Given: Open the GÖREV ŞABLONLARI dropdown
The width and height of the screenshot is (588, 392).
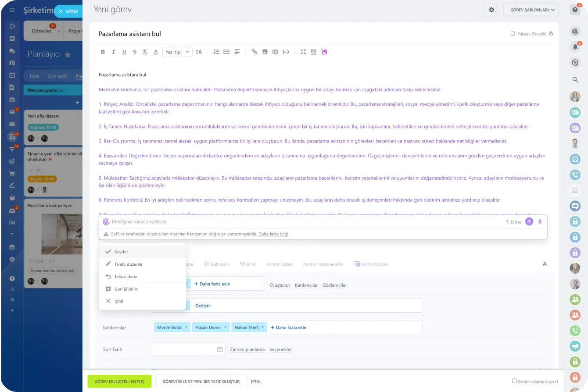Looking at the screenshot, I should (x=531, y=9).
